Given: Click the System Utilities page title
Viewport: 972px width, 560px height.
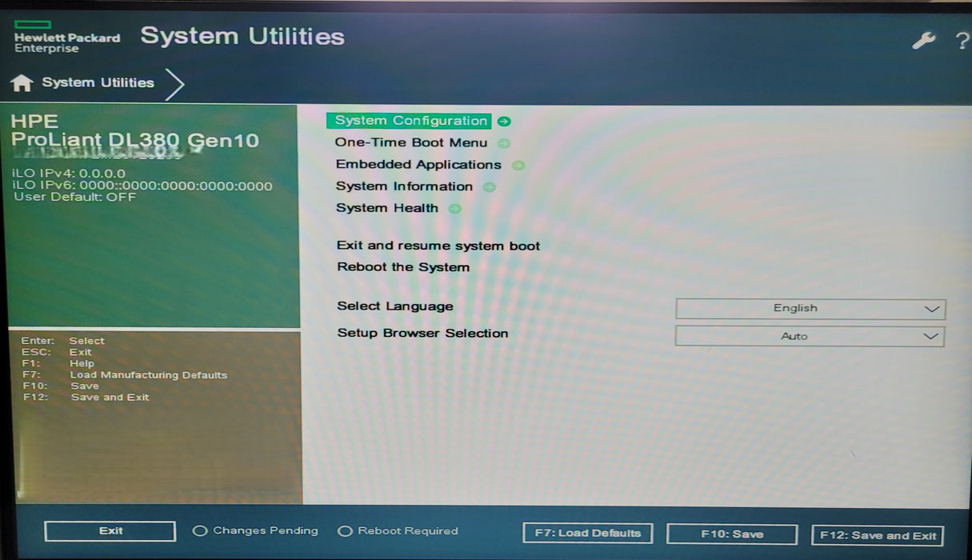Looking at the screenshot, I should pyautogui.click(x=242, y=36).
